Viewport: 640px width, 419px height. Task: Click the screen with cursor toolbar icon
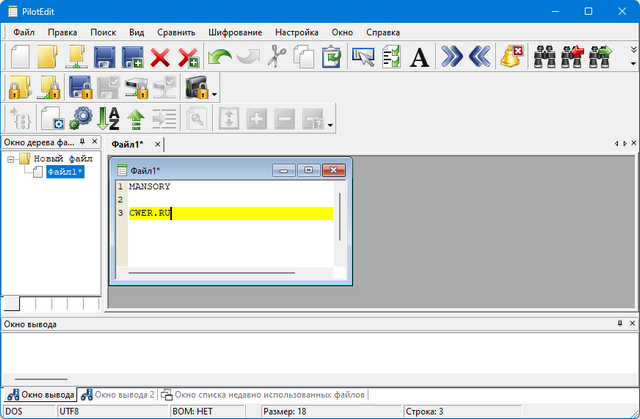point(363,57)
